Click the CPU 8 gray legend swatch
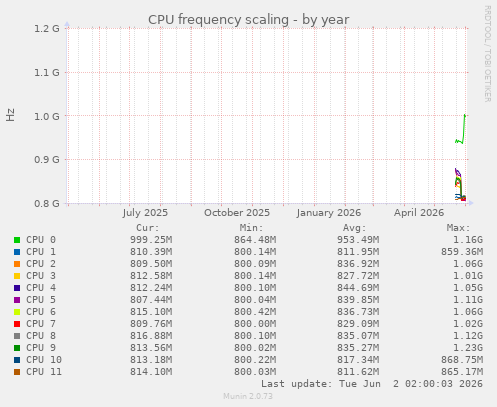The image size is (497, 407). [17, 336]
